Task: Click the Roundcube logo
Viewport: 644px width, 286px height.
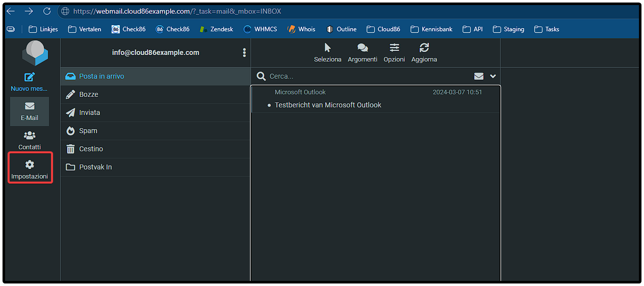Action: [35, 53]
